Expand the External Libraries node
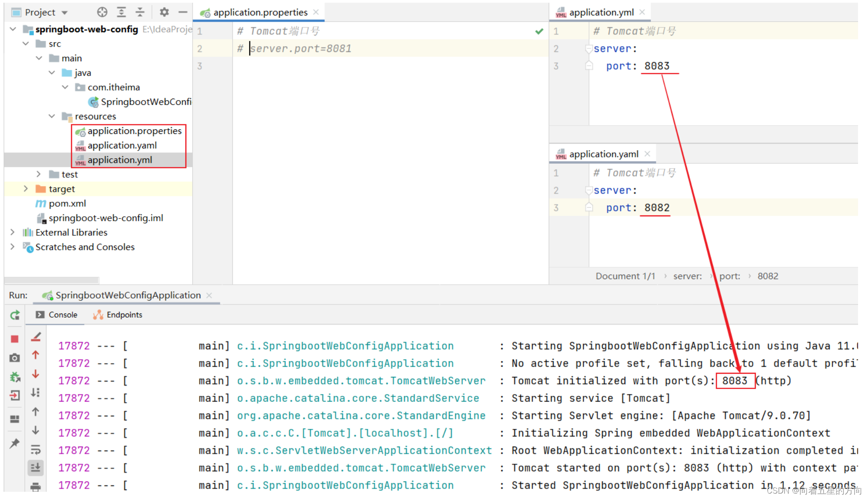 tap(12, 232)
